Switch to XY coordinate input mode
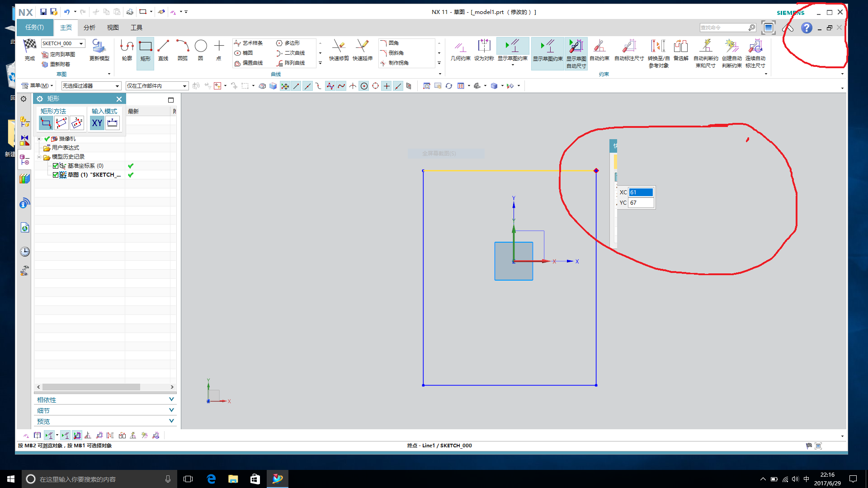868x488 pixels. pyautogui.click(x=97, y=123)
